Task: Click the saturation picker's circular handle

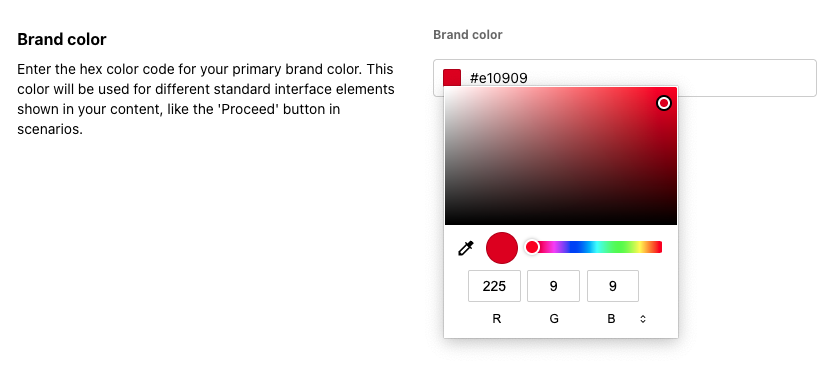Action: pos(664,103)
